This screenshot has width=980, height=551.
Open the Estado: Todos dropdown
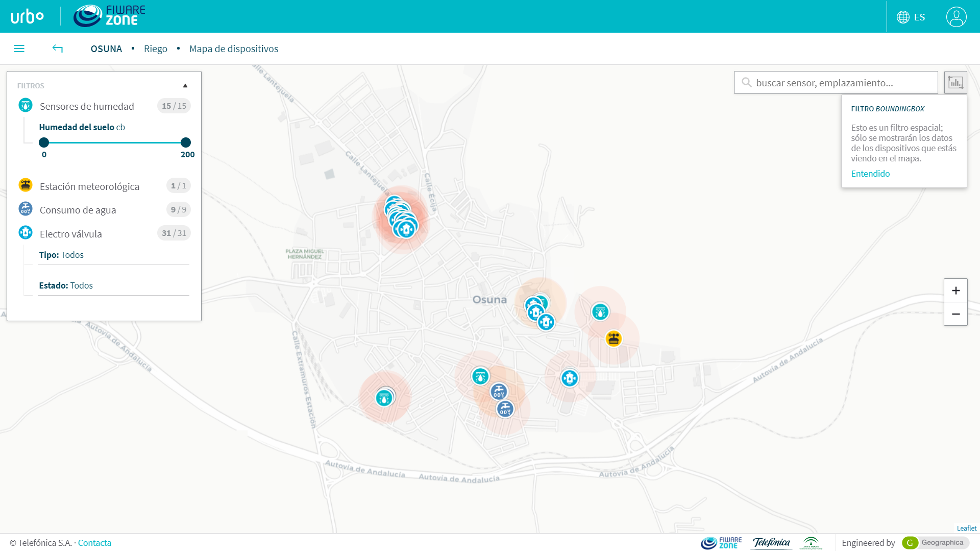pos(113,285)
